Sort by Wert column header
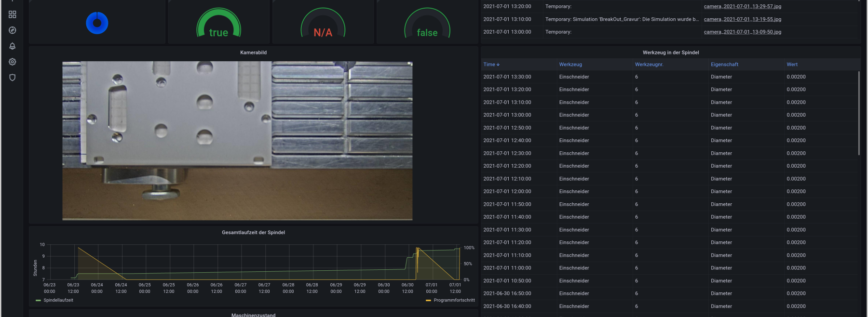This screenshot has width=868, height=317. (792, 65)
